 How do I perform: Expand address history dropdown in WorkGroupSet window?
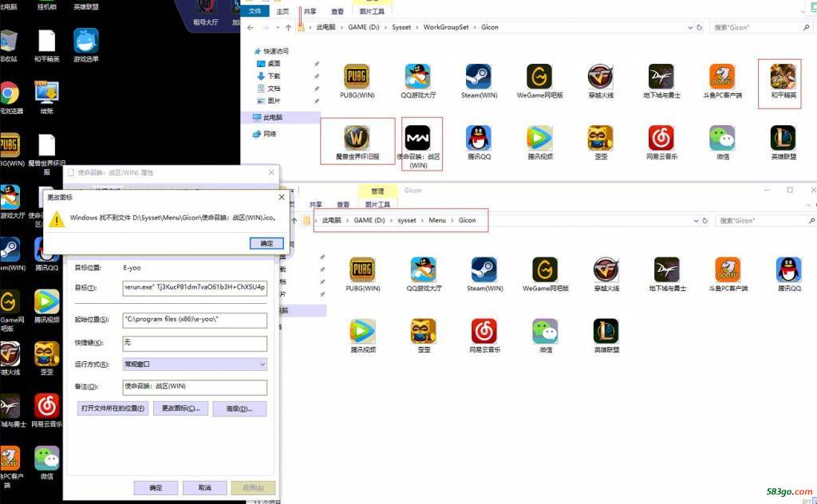(x=690, y=27)
